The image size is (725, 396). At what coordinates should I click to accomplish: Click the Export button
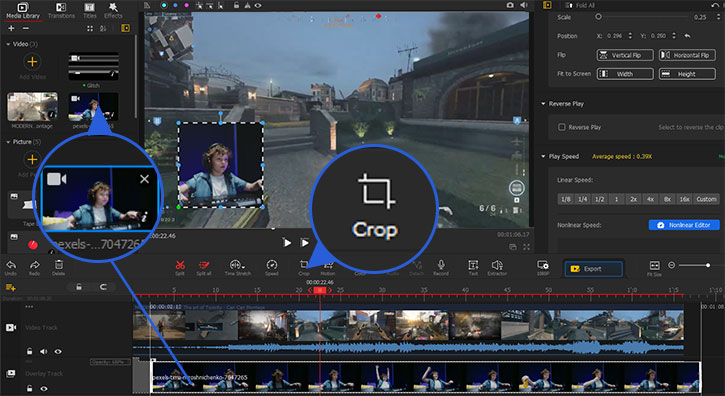coord(594,269)
